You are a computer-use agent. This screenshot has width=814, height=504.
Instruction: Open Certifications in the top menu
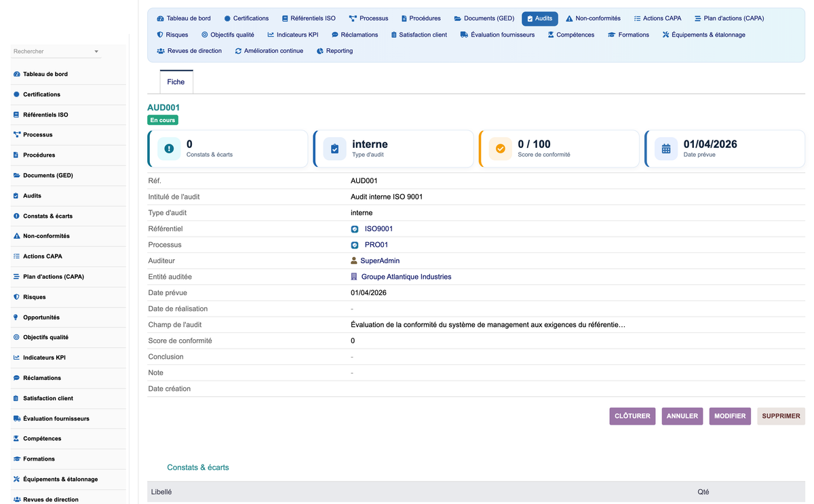(246, 18)
